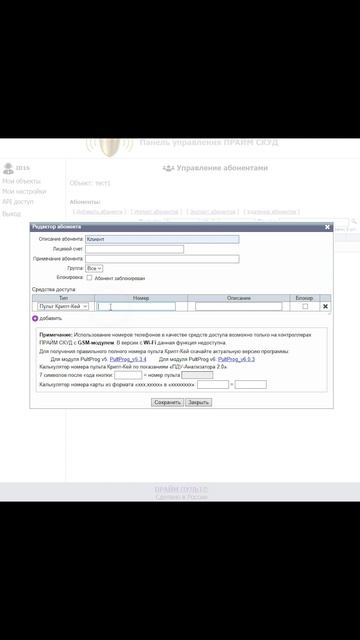360x640 pixels.
Task: Close the subscriber editor with the X icon
Action: pyautogui.click(x=327, y=227)
